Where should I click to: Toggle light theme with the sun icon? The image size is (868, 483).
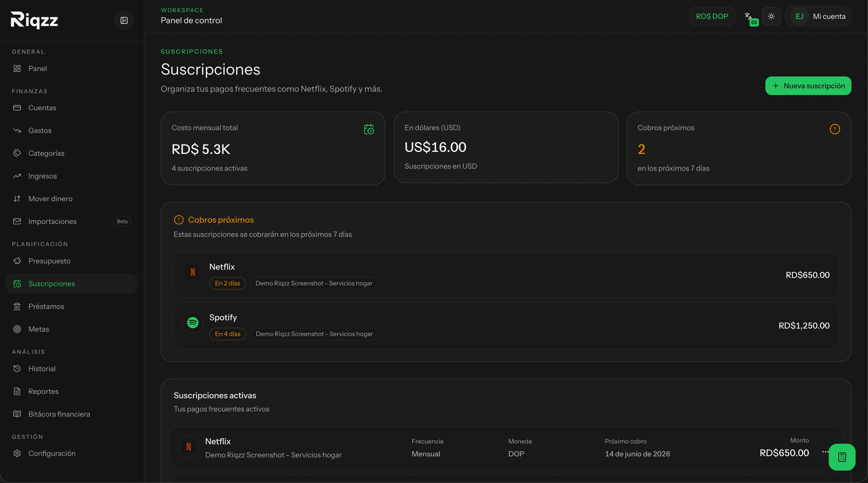(x=771, y=17)
